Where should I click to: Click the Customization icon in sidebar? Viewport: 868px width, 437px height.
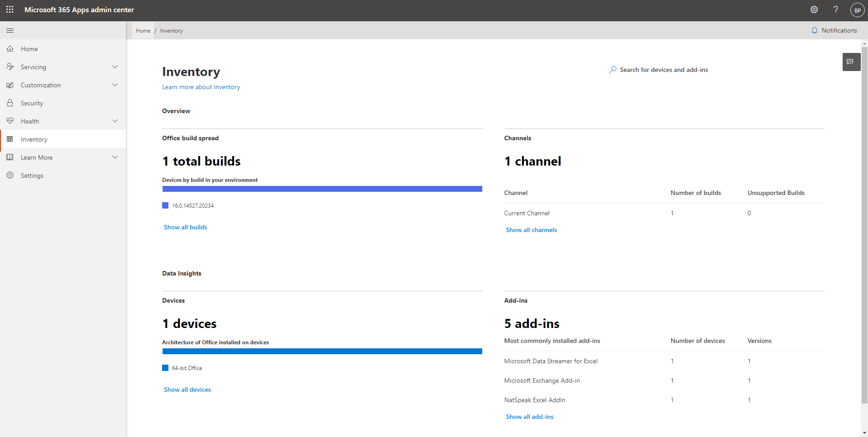(10, 85)
